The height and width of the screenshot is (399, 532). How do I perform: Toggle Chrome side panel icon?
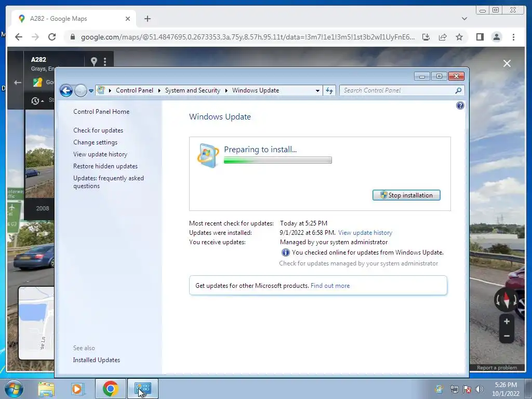click(x=480, y=37)
